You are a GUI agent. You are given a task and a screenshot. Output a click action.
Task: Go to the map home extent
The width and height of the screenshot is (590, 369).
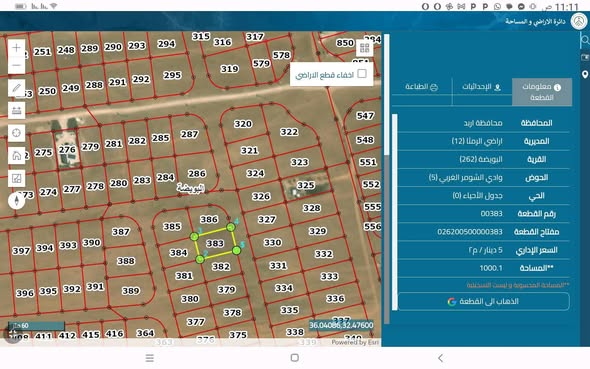(16, 155)
